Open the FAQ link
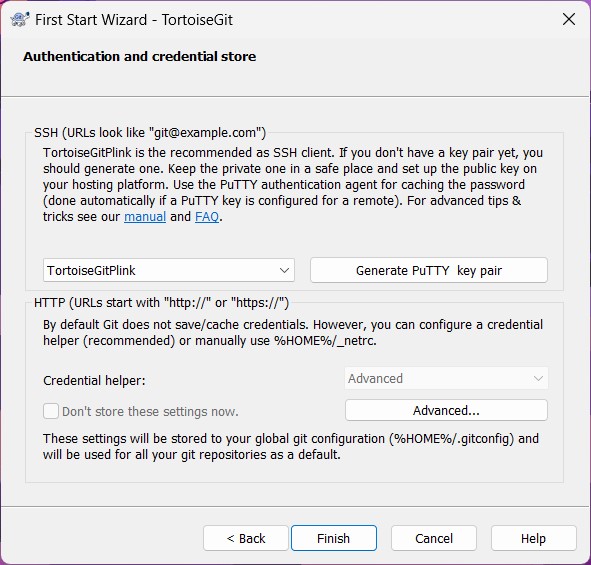This screenshot has width=591, height=565. [207, 217]
